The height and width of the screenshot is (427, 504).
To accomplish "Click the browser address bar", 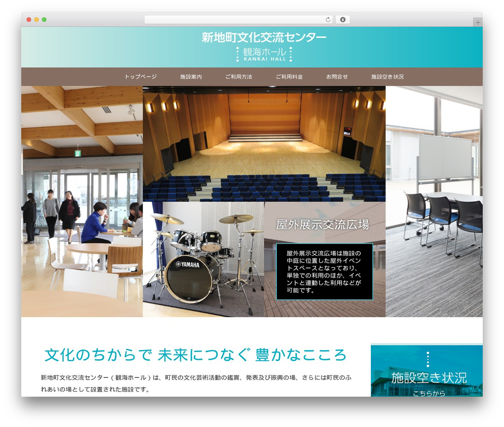I will tap(238, 20).
